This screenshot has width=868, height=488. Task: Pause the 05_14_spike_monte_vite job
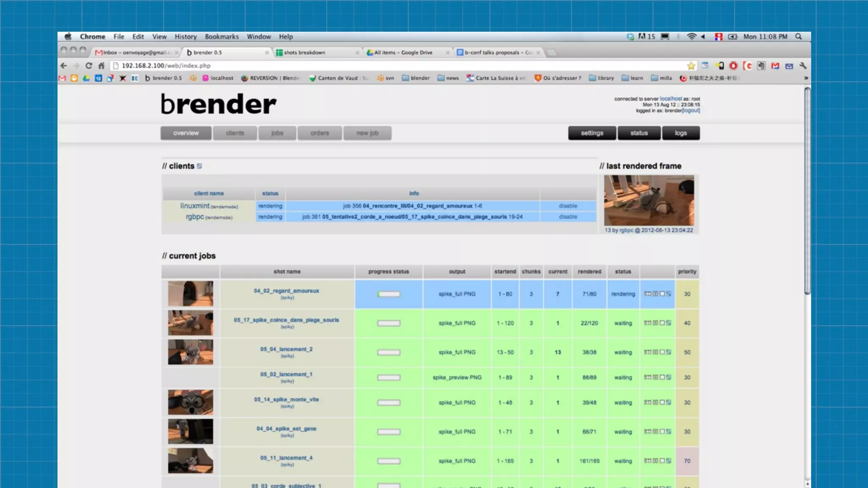(x=655, y=402)
